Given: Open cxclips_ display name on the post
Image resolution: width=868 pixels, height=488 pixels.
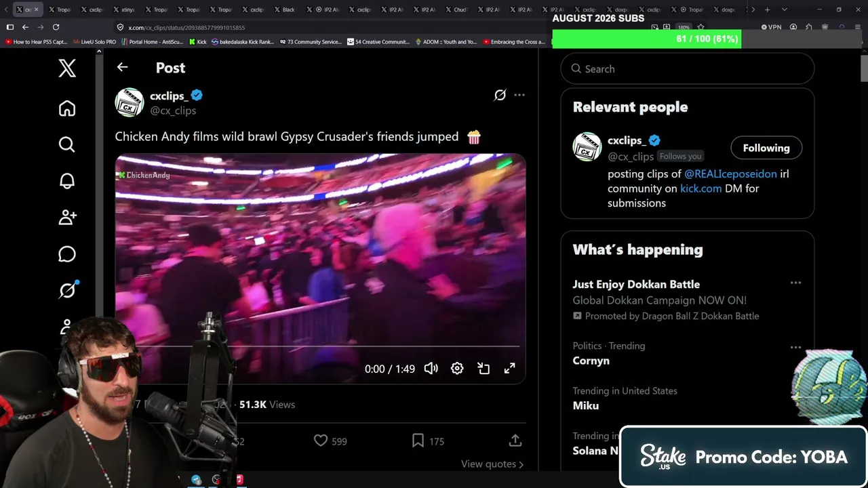Looking at the screenshot, I should (x=169, y=96).
